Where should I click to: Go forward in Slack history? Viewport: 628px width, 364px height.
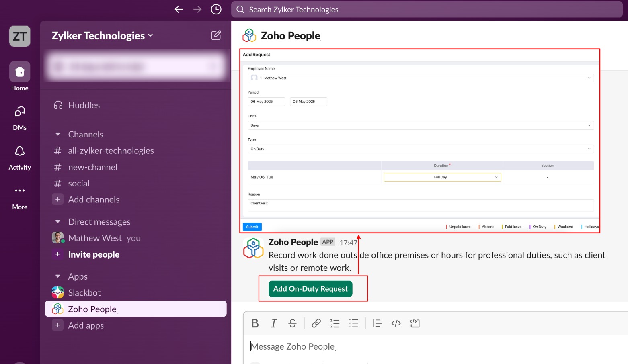point(197,9)
